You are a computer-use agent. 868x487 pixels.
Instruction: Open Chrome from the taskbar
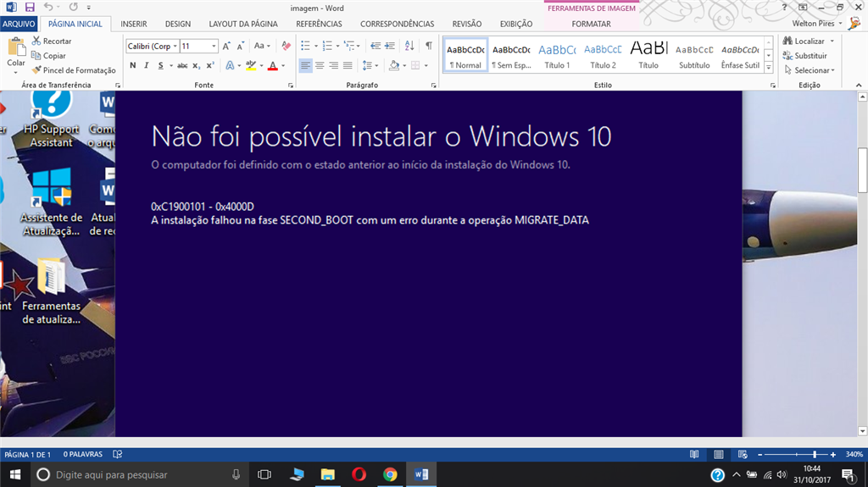390,474
